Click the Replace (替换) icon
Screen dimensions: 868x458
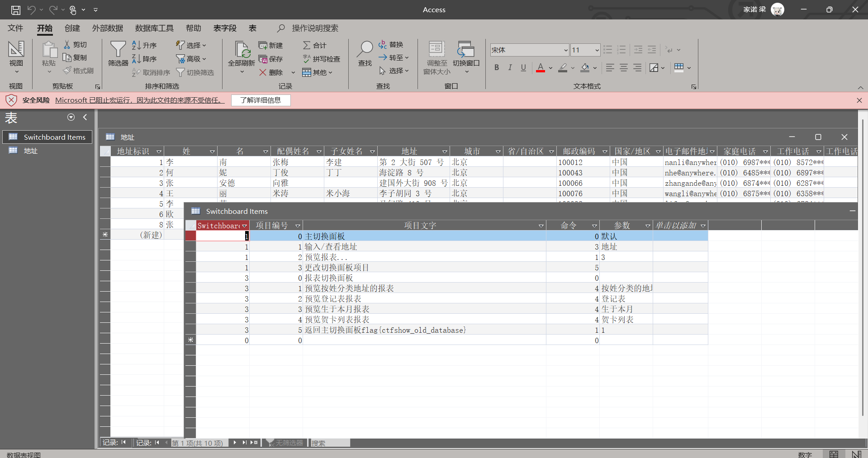pos(383,44)
